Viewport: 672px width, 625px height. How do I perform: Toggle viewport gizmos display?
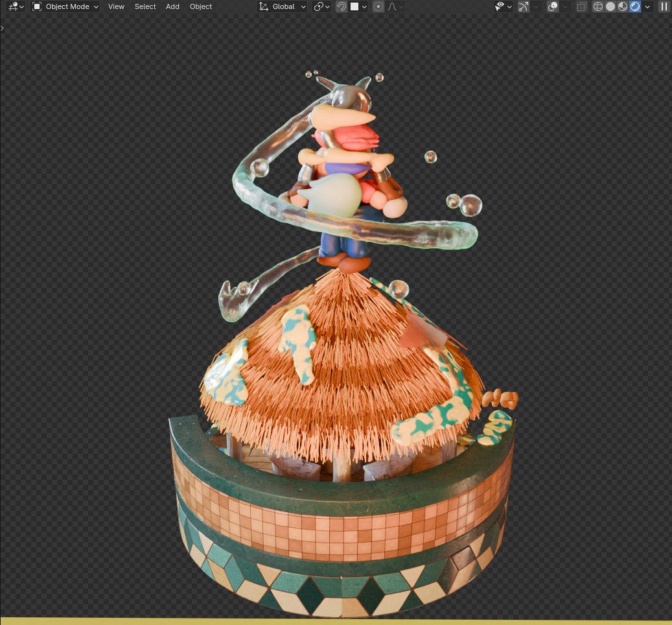click(x=524, y=6)
